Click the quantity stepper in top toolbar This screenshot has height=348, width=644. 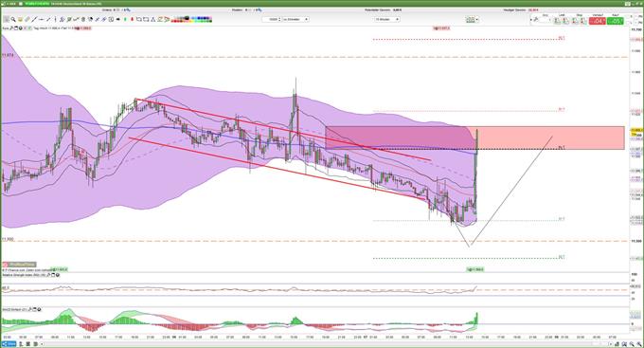279,19
